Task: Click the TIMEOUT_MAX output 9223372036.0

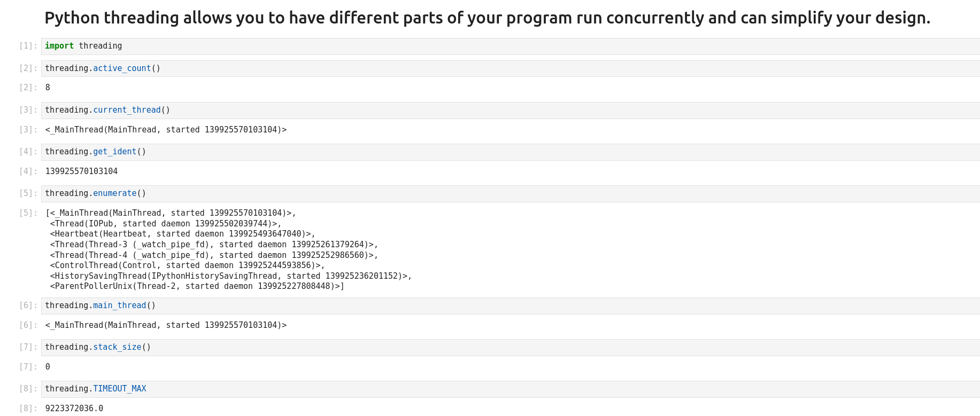Action: point(74,409)
